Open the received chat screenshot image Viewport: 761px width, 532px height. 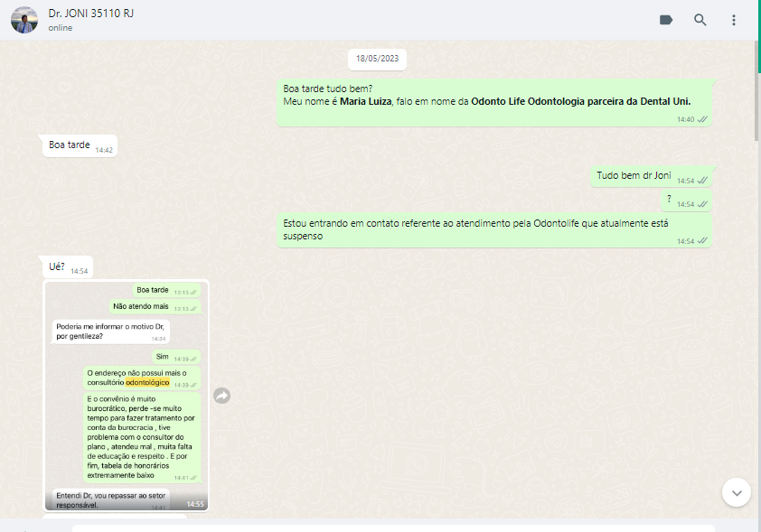click(127, 396)
